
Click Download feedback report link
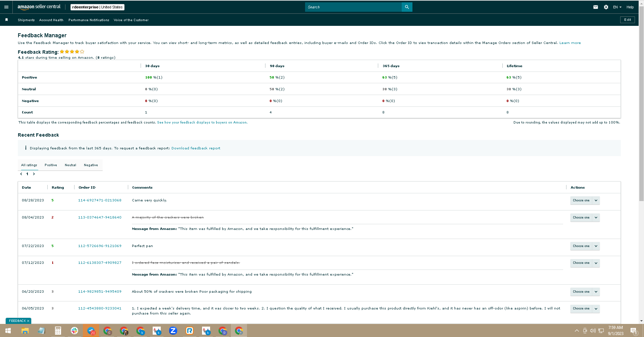point(196,148)
